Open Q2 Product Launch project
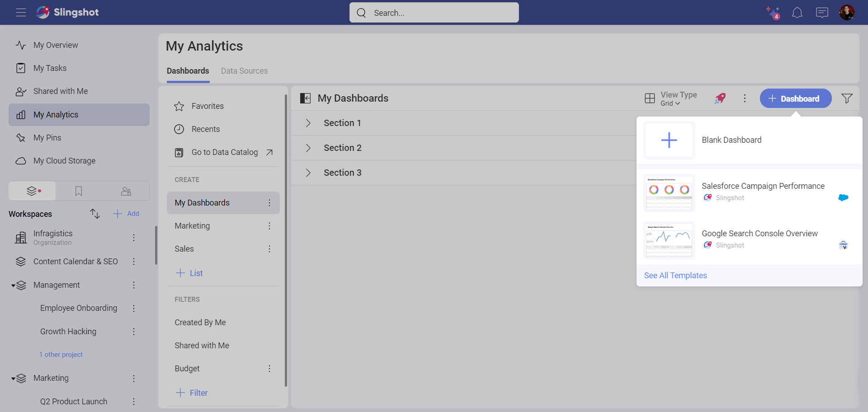 74,402
